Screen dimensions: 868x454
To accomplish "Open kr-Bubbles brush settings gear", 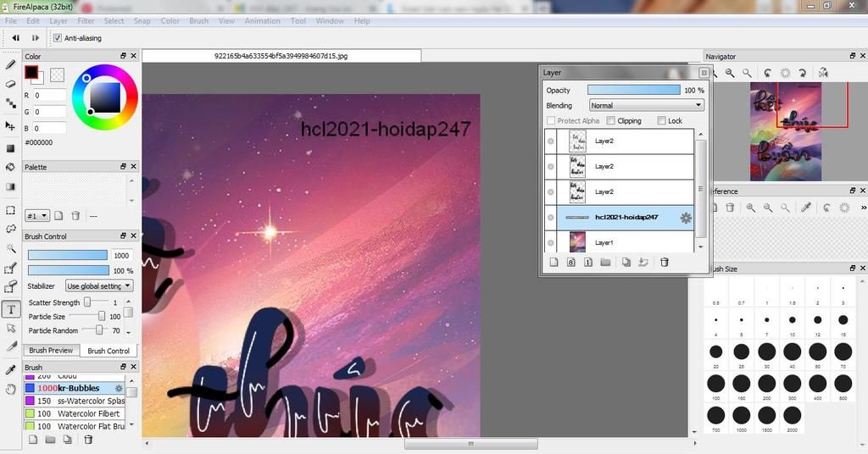I will 119,389.
